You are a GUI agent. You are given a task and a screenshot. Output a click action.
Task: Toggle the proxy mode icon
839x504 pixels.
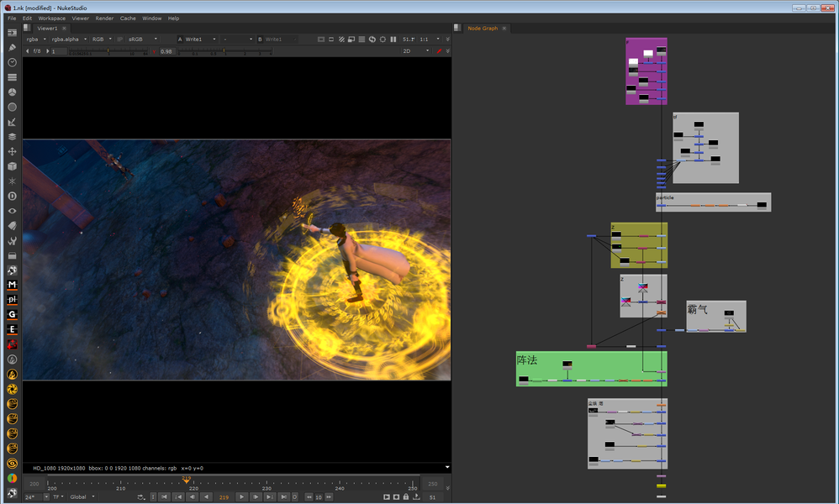(351, 39)
